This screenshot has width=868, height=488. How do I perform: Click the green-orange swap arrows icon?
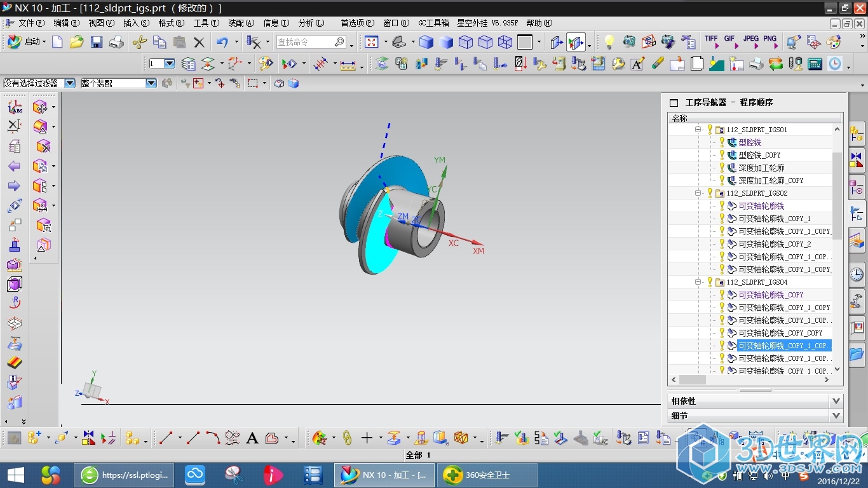(x=775, y=64)
